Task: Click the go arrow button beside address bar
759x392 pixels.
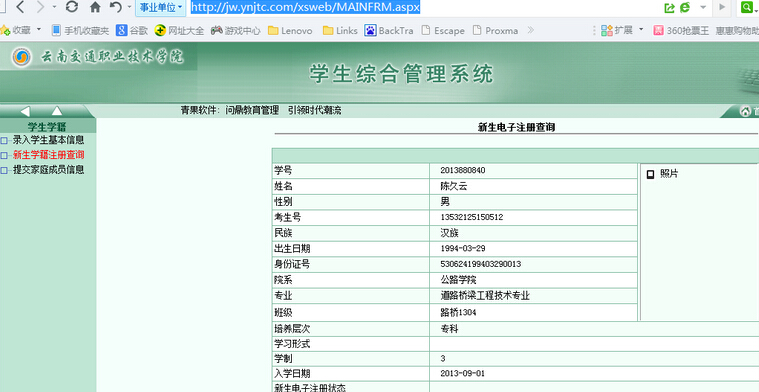Action: click(722, 7)
